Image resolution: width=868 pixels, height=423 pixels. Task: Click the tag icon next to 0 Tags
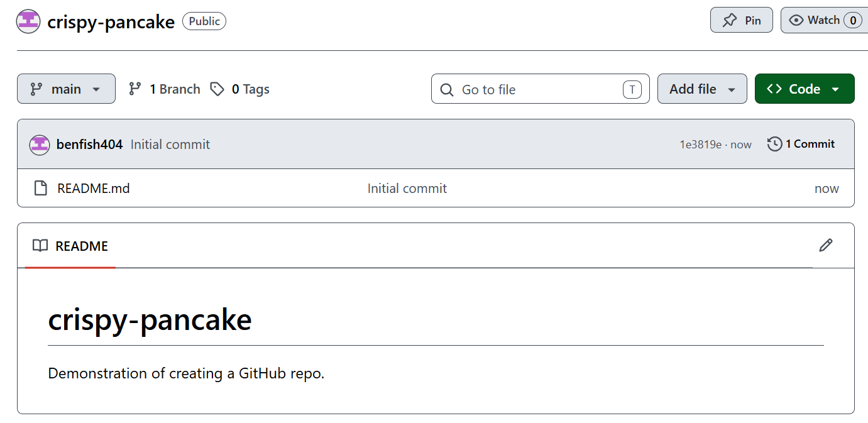(217, 89)
